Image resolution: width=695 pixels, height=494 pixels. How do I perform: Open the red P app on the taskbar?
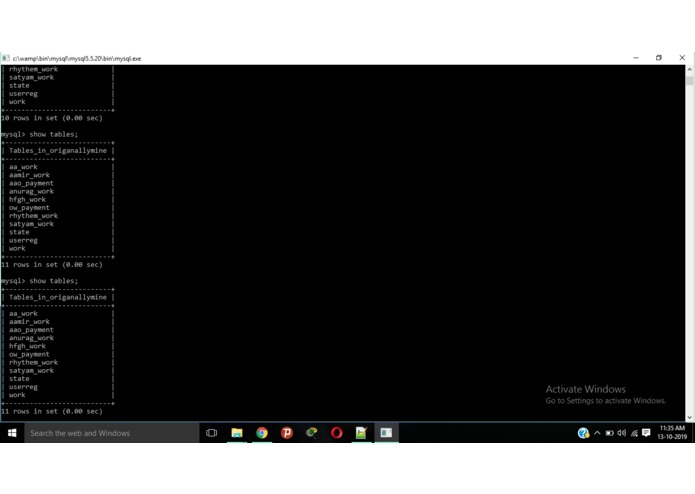[x=287, y=433]
